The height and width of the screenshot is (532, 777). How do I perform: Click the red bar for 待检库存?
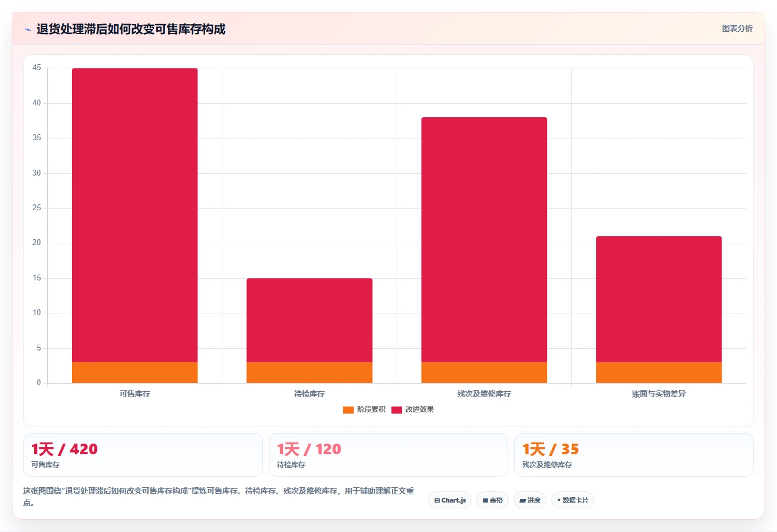(310, 320)
